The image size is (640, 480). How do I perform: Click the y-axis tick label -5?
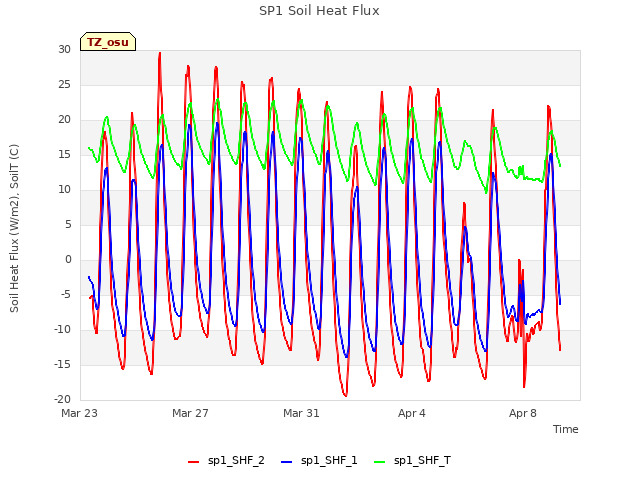(65, 294)
